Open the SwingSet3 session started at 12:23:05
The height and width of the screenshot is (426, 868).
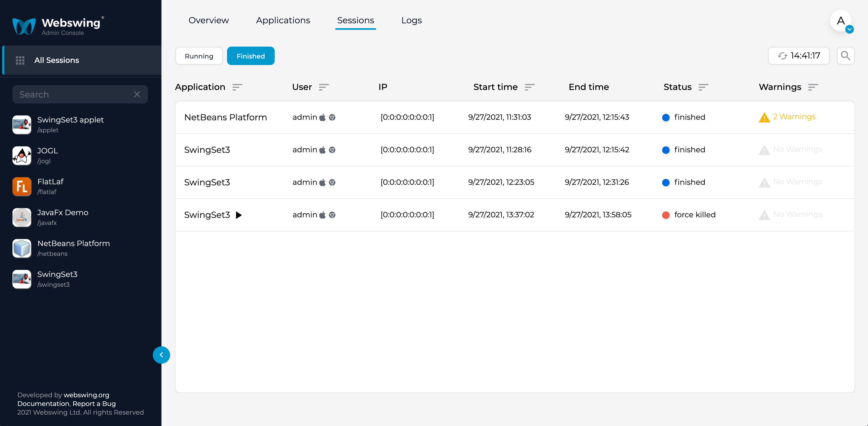515,182
